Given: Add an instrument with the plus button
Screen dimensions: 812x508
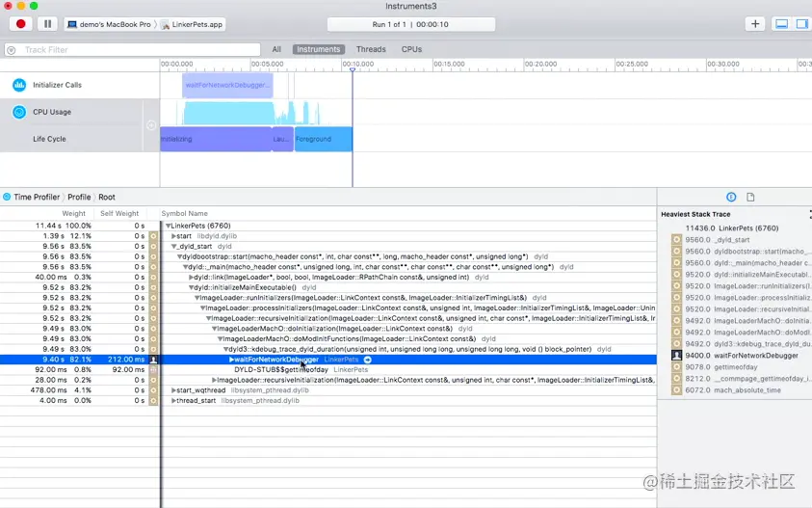Looking at the screenshot, I should pyautogui.click(x=755, y=24).
